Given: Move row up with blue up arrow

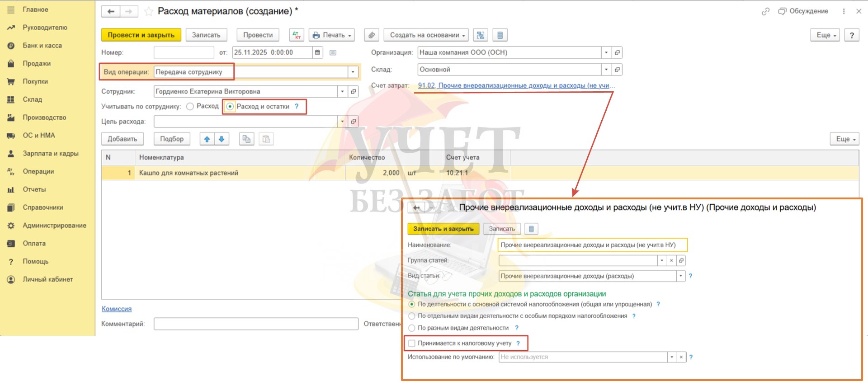Looking at the screenshot, I should 207,139.
